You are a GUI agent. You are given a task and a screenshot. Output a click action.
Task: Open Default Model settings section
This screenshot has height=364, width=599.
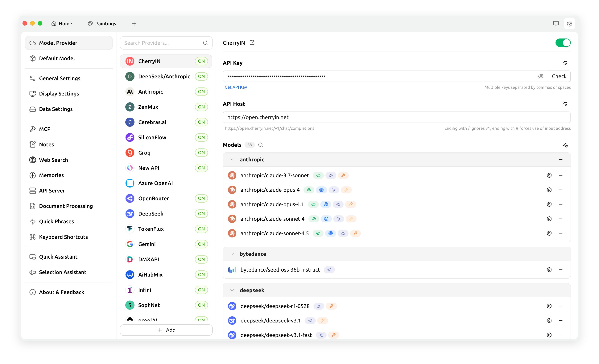coord(57,58)
